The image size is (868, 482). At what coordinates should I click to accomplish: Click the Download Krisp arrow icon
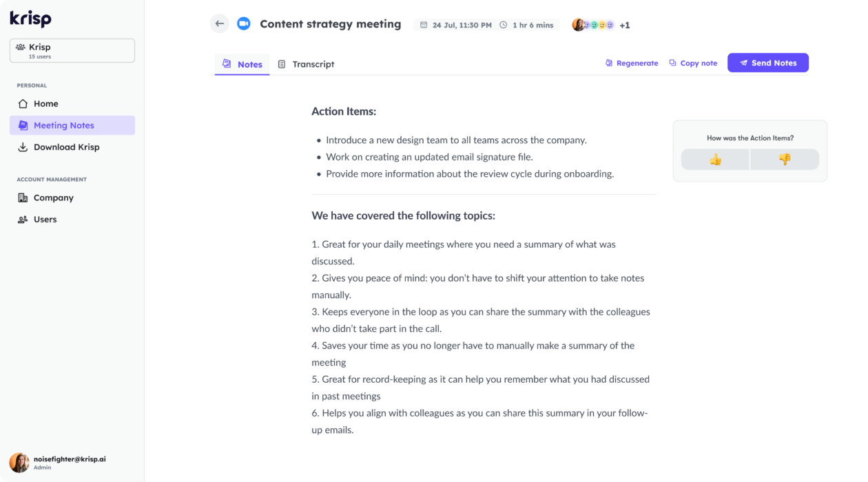[23, 147]
